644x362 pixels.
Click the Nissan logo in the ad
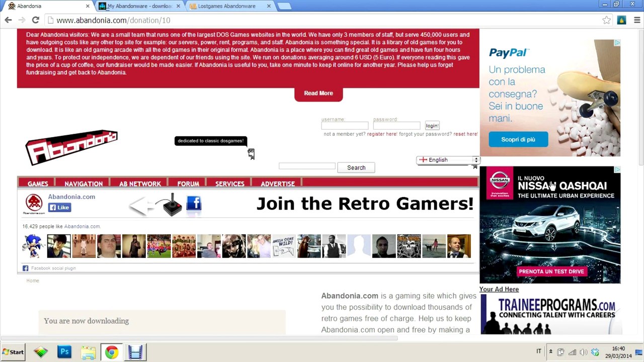(500, 183)
